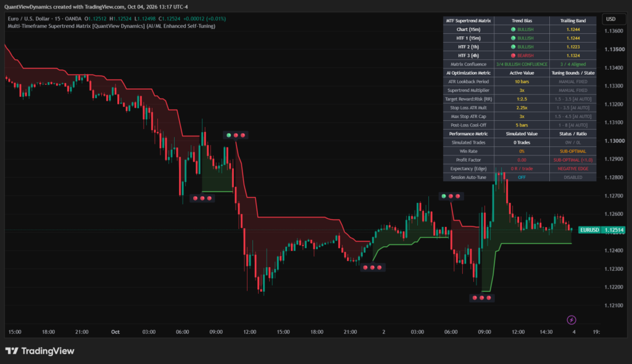Click the TradingView logo
The width and height of the screenshot is (632, 364).
(x=39, y=351)
